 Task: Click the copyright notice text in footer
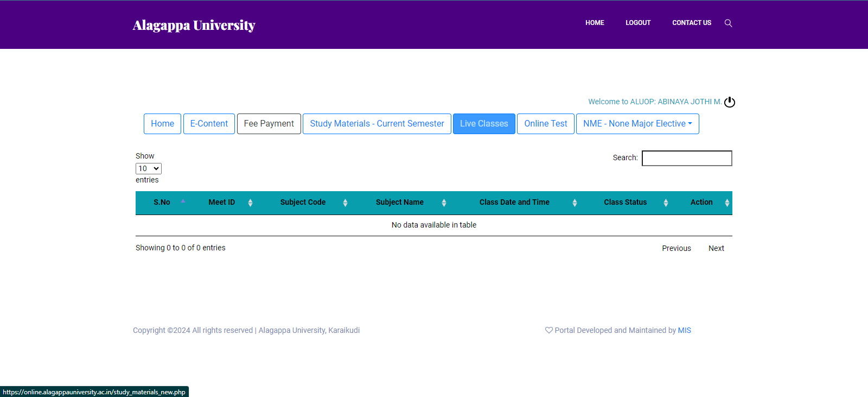coord(246,330)
